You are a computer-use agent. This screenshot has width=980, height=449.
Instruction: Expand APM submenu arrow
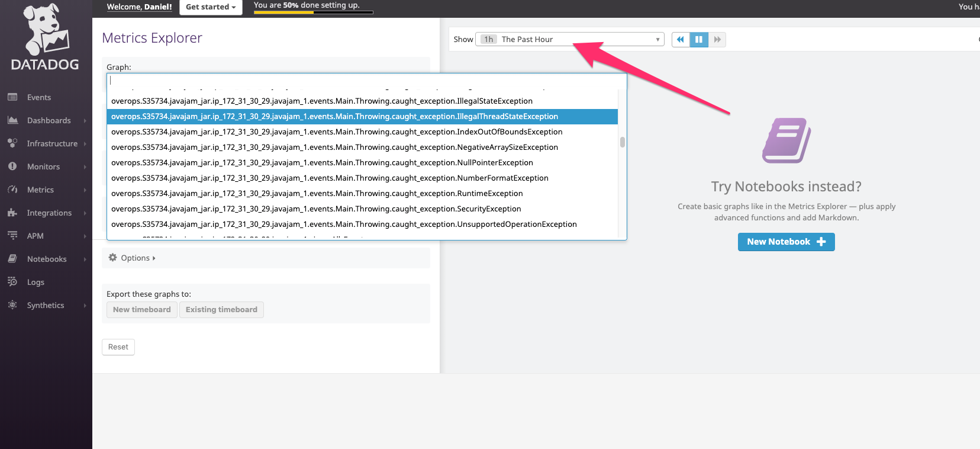85,236
